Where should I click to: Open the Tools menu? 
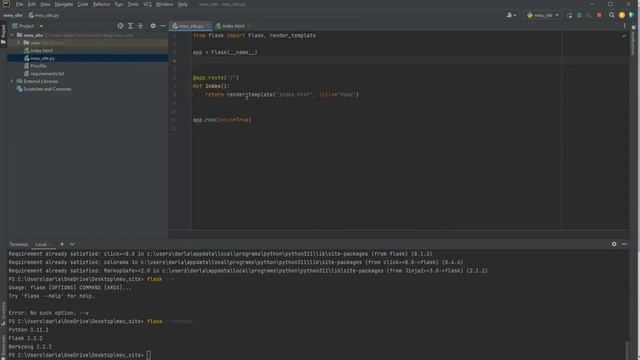(x=133, y=4)
